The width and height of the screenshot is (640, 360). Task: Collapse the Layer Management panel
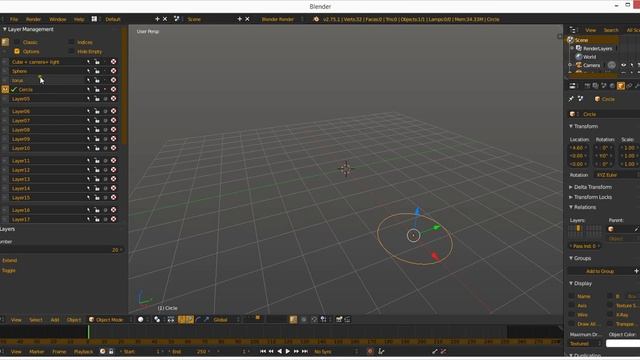pos(5,29)
